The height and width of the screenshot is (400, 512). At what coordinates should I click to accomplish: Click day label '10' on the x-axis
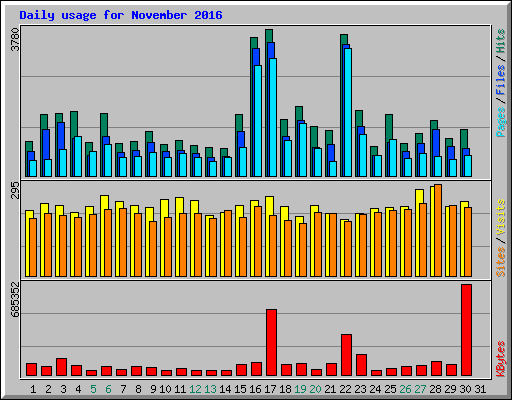(165, 389)
